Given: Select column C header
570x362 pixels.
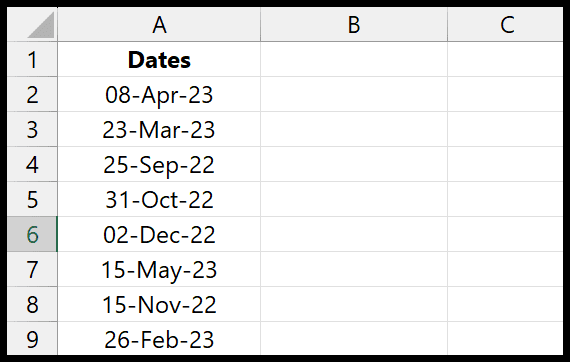Looking at the screenshot, I should [x=505, y=24].
